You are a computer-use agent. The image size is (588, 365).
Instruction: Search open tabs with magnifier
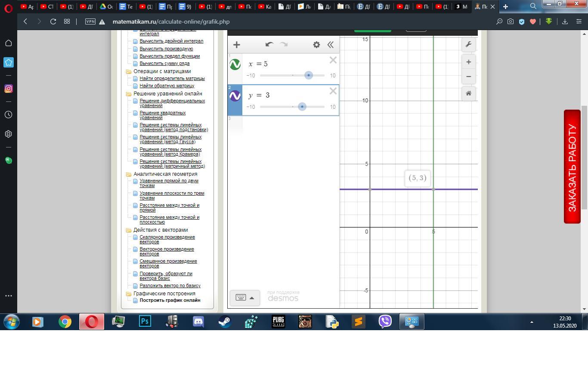tap(533, 6)
